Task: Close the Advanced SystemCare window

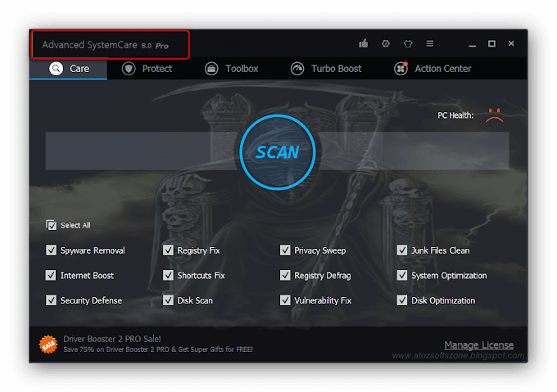Action: [511, 43]
